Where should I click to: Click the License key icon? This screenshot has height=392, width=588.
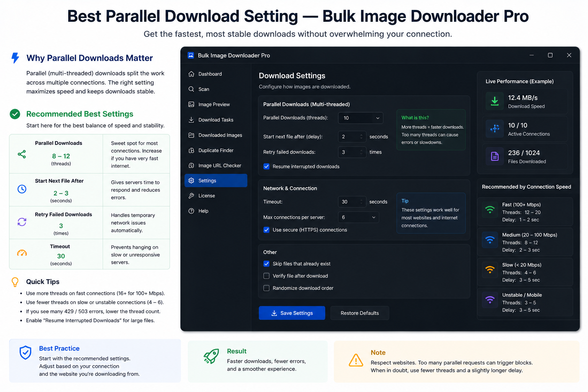[191, 196]
